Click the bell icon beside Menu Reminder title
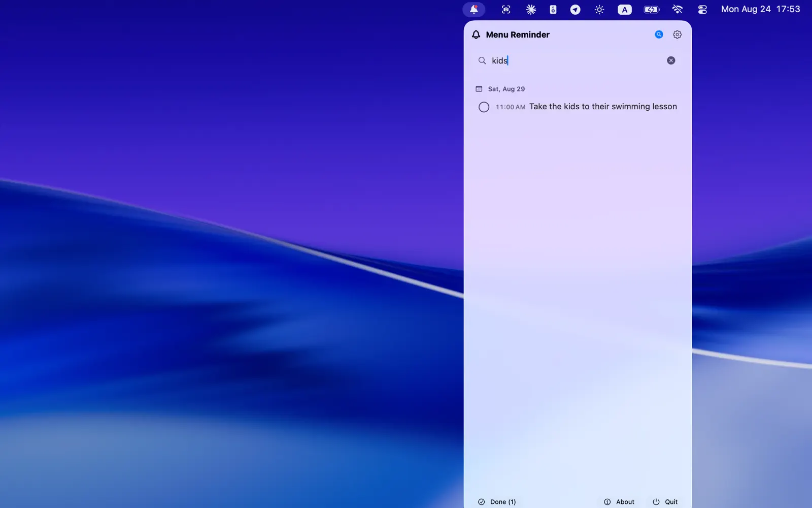This screenshot has height=508, width=812. pyautogui.click(x=476, y=35)
